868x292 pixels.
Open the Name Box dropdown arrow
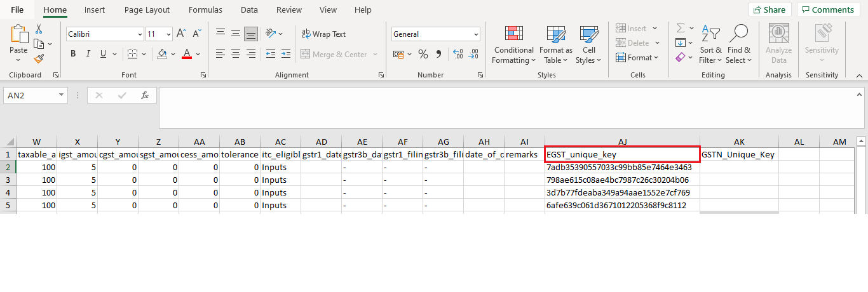point(62,95)
